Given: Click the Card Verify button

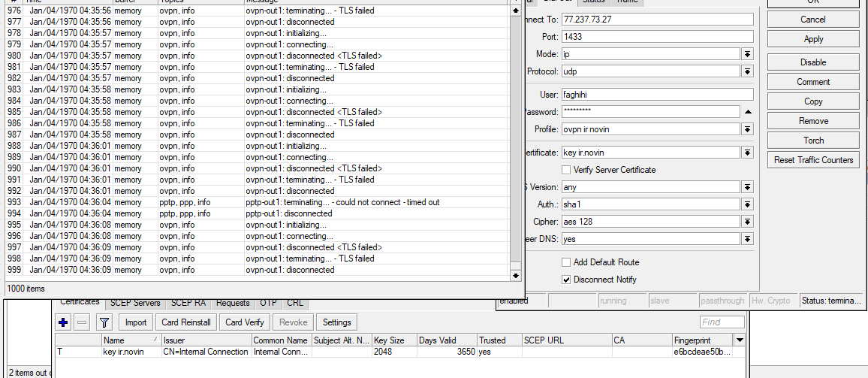Looking at the screenshot, I should pyautogui.click(x=245, y=322).
